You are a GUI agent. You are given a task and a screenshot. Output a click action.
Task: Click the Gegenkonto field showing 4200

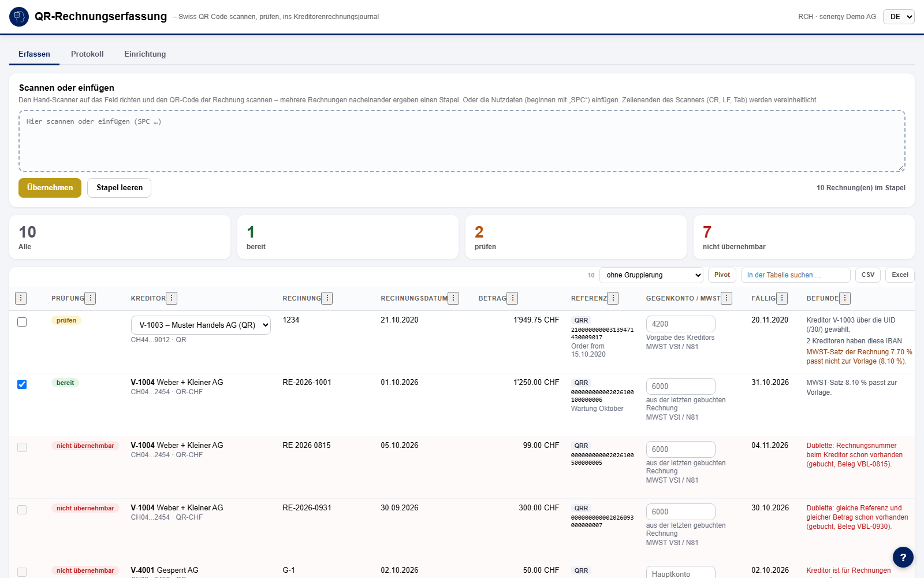coord(680,324)
